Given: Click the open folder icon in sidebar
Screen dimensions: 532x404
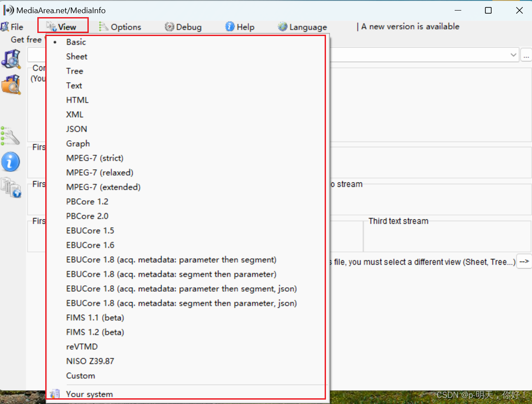Looking at the screenshot, I should coord(11,84).
